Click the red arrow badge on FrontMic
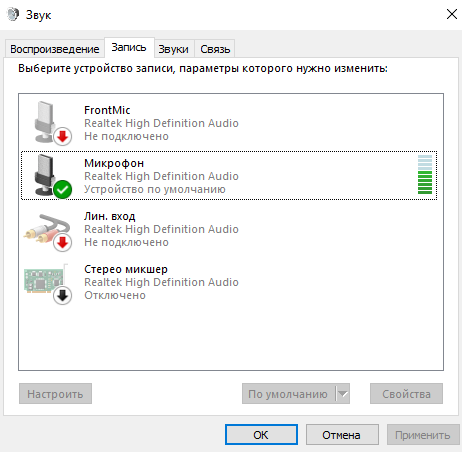 [63, 136]
